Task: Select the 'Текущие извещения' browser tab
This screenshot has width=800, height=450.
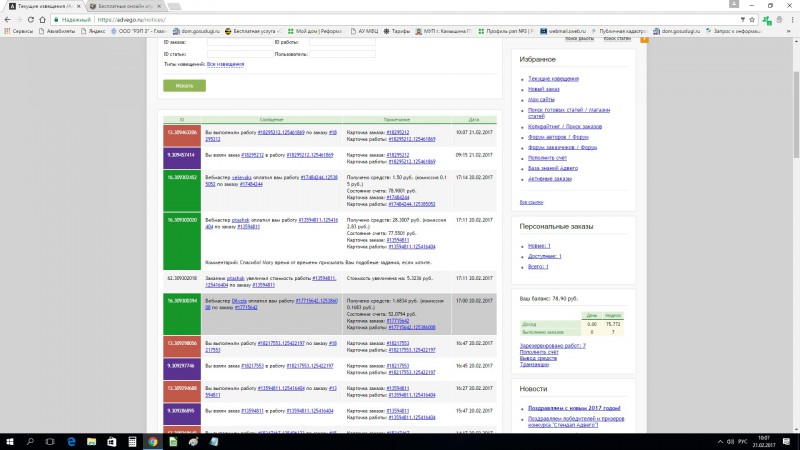Action: (43, 6)
